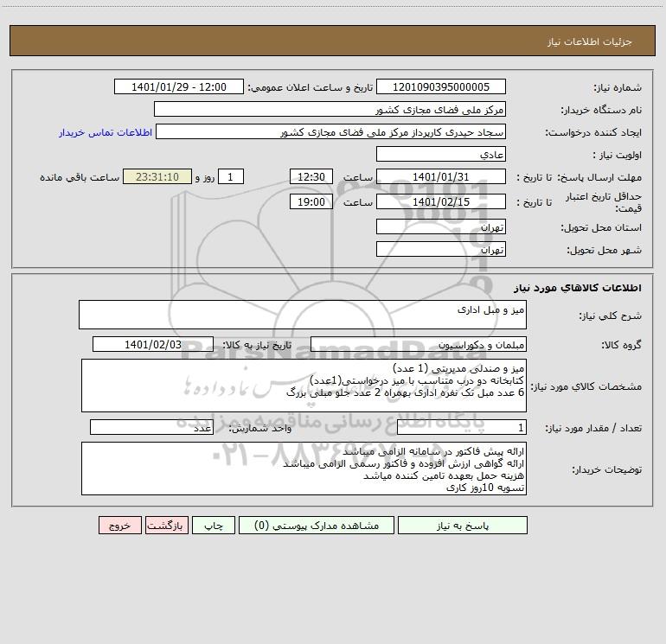This screenshot has height=644, width=666.
Task: Click the پاسخ به نیاز button
Action: [x=463, y=525]
